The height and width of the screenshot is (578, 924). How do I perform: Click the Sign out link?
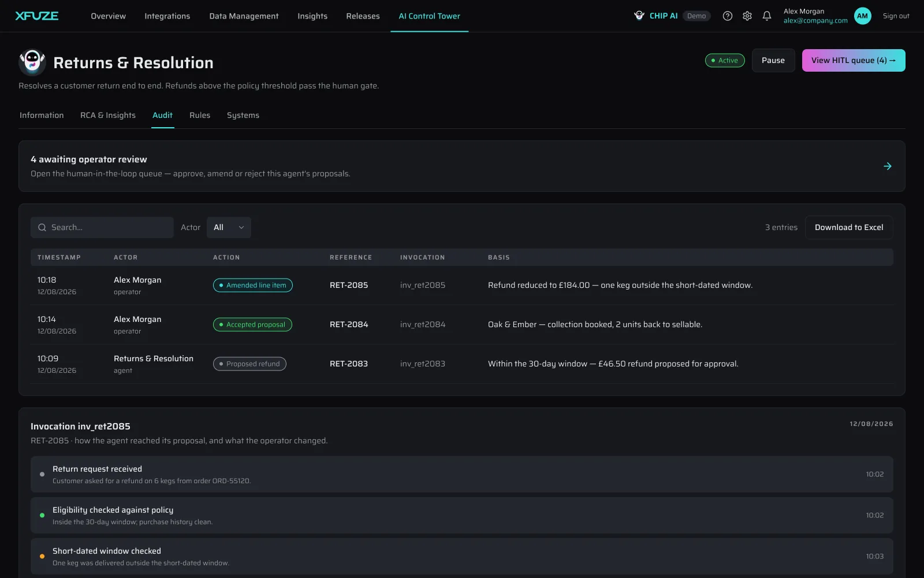pyautogui.click(x=896, y=16)
